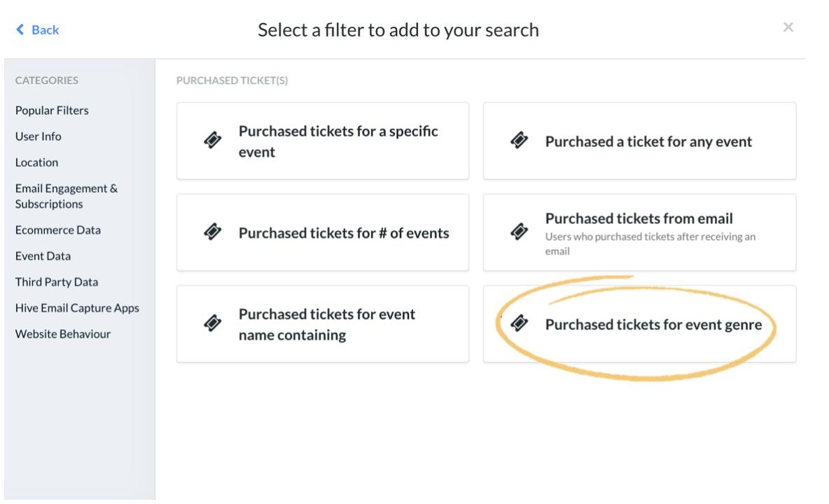Open Popular Filters category
829x504 pixels.
click(x=52, y=111)
